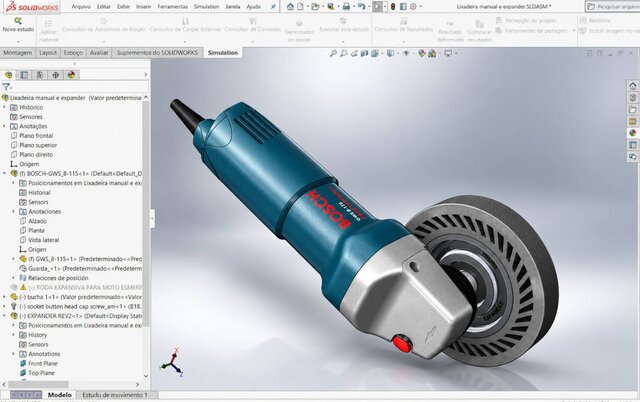Image resolution: width=640 pixels, height=402 pixels.
Task: Open the Exibir menu
Action: pyautogui.click(x=123, y=7)
